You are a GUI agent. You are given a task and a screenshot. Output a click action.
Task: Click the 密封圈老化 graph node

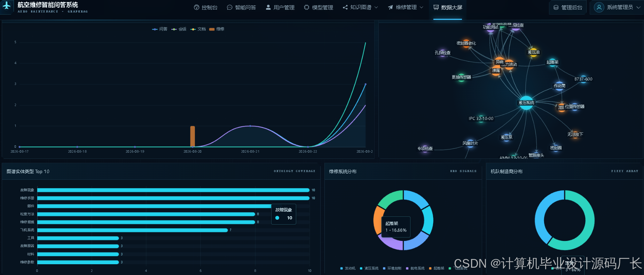(x=466, y=43)
